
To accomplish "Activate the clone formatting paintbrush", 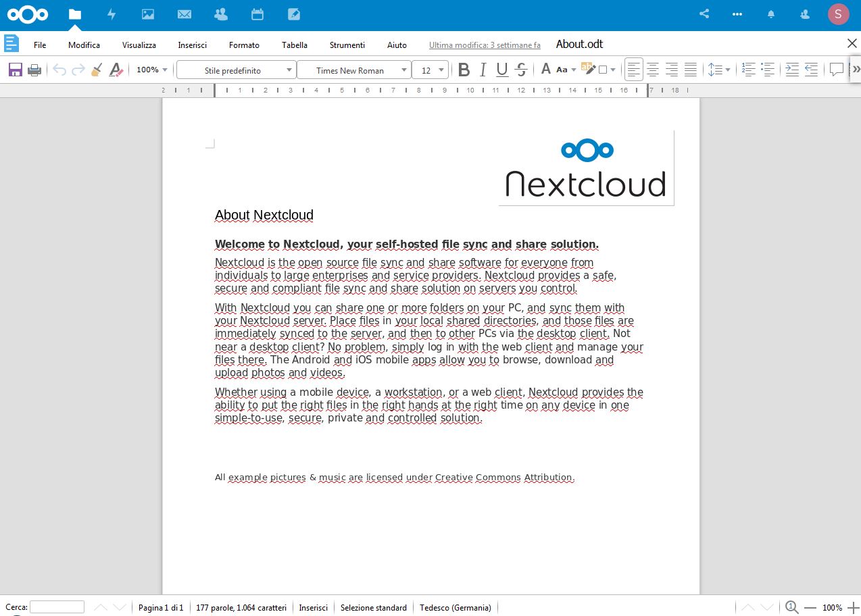I will 97,70.
